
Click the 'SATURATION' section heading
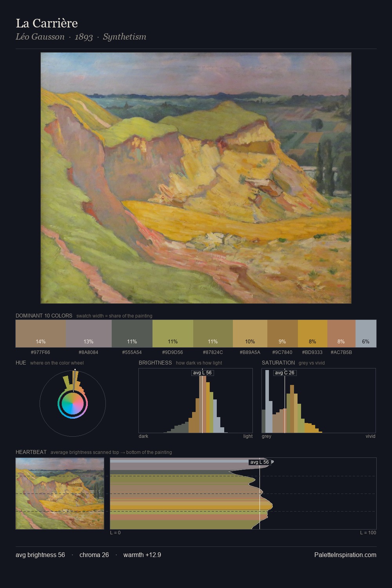click(x=278, y=363)
